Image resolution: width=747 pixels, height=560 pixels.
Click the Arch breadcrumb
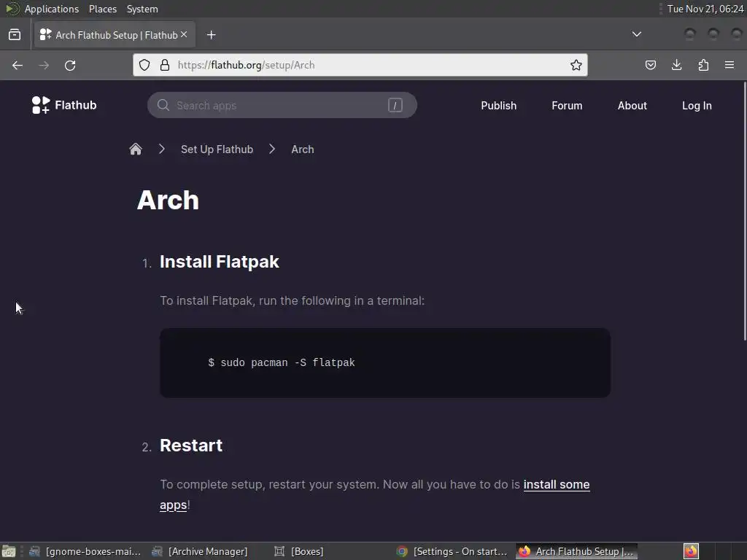(x=303, y=149)
